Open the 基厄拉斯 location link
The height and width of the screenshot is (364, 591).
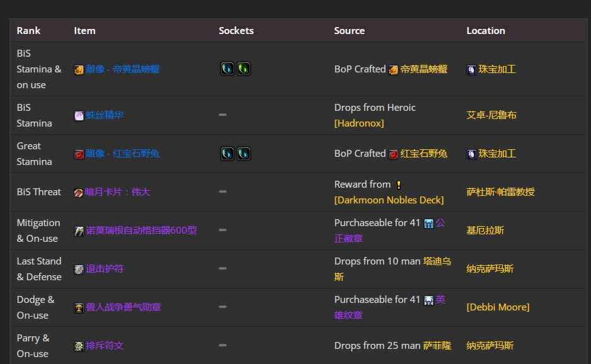[485, 230]
